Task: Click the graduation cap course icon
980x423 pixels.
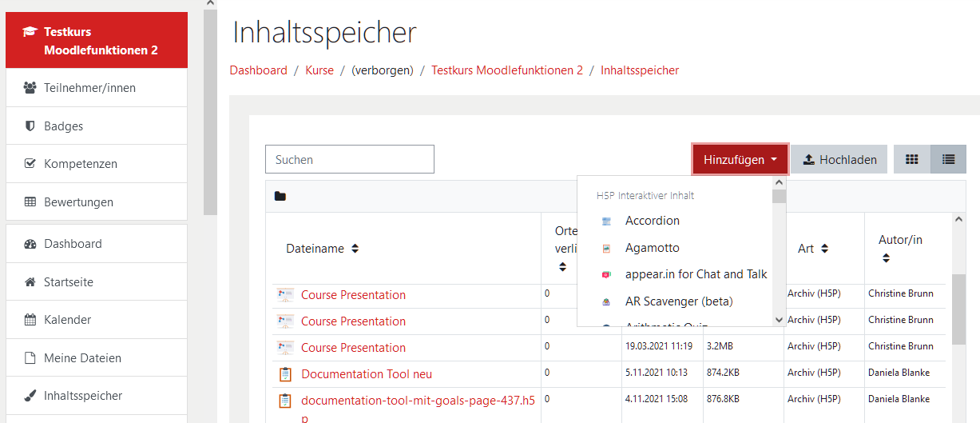Action: pos(30,32)
